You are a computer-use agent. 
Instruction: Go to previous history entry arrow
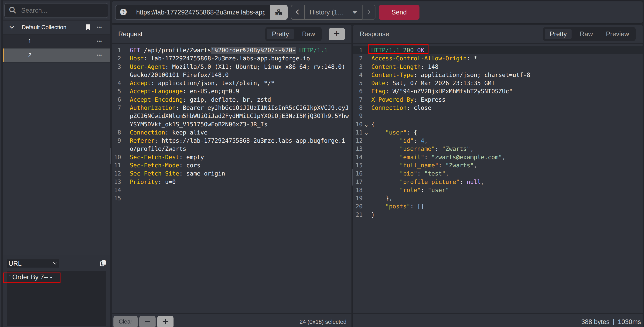[x=297, y=12]
